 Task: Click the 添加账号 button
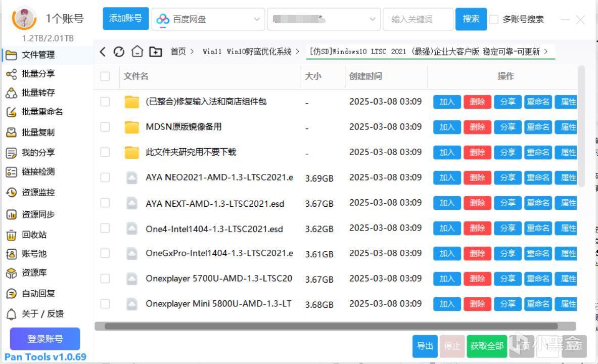pyautogui.click(x=125, y=18)
